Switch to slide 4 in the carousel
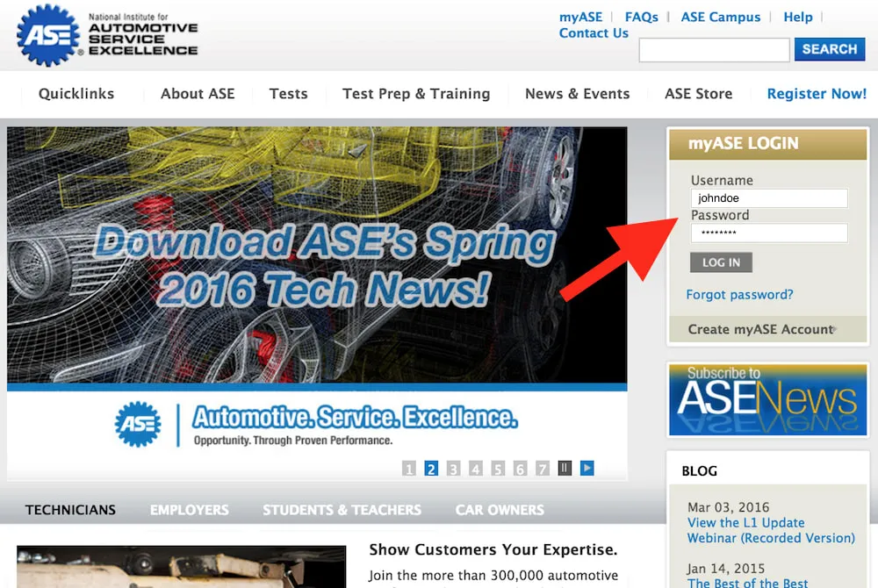 pos(475,469)
